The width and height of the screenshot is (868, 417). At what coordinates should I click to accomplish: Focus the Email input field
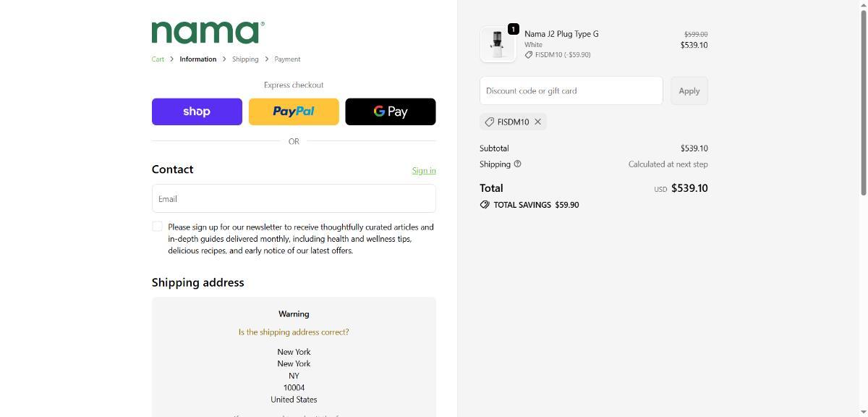(x=294, y=198)
